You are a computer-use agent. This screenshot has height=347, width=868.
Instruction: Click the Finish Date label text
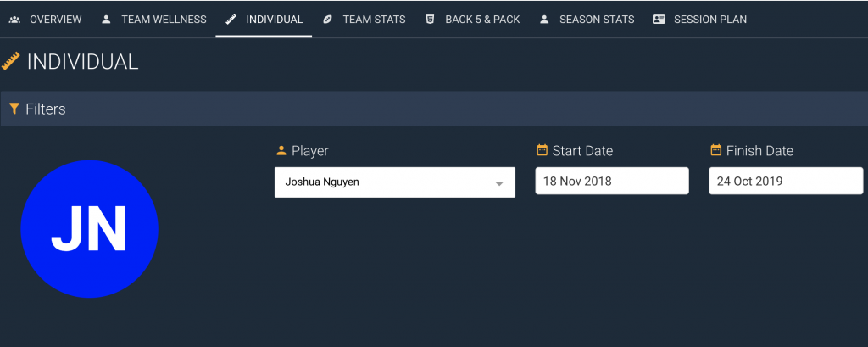click(x=759, y=151)
